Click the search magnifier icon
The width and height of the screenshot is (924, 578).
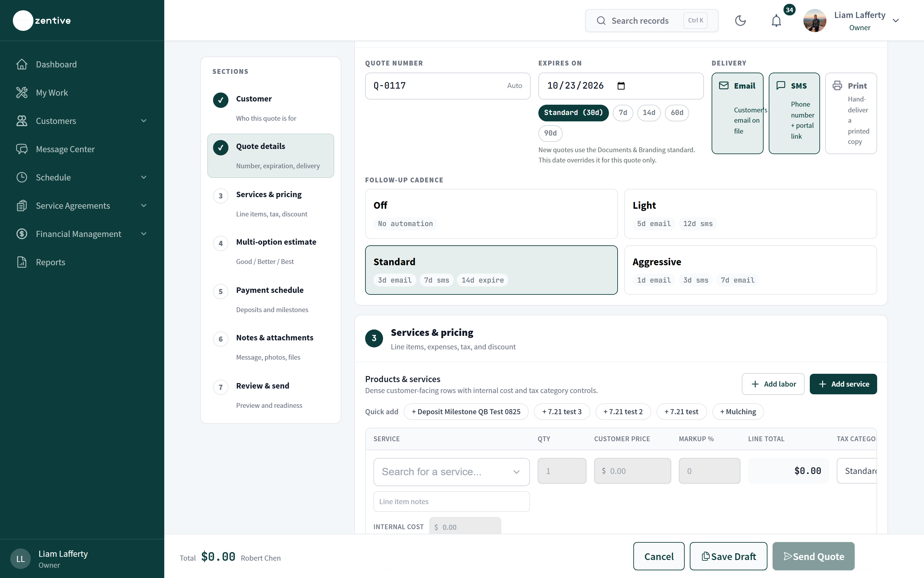pyautogui.click(x=601, y=21)
